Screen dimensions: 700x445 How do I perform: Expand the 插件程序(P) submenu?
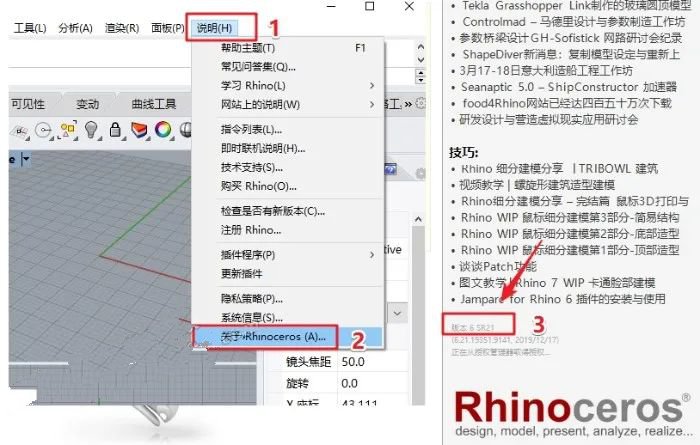372,254
